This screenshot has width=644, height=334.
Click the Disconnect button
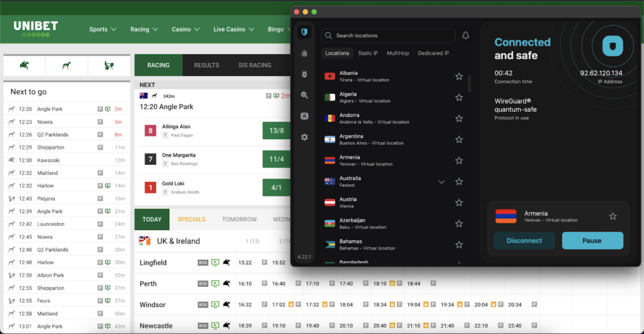point(524,241)
